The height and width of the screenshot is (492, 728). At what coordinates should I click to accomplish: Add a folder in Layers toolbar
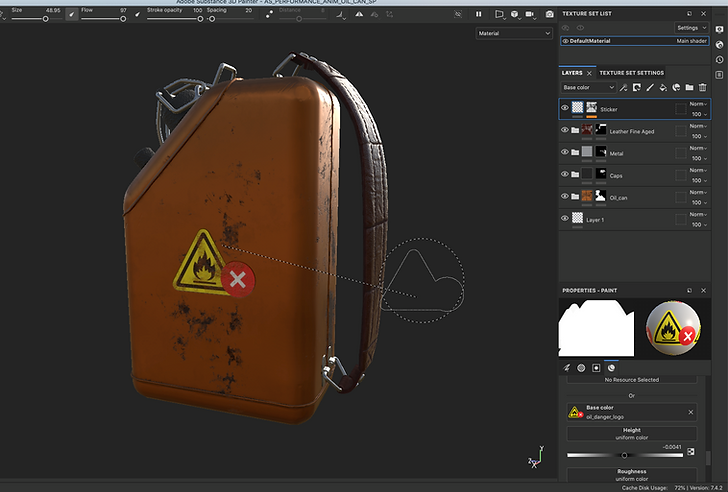(689, 87)
